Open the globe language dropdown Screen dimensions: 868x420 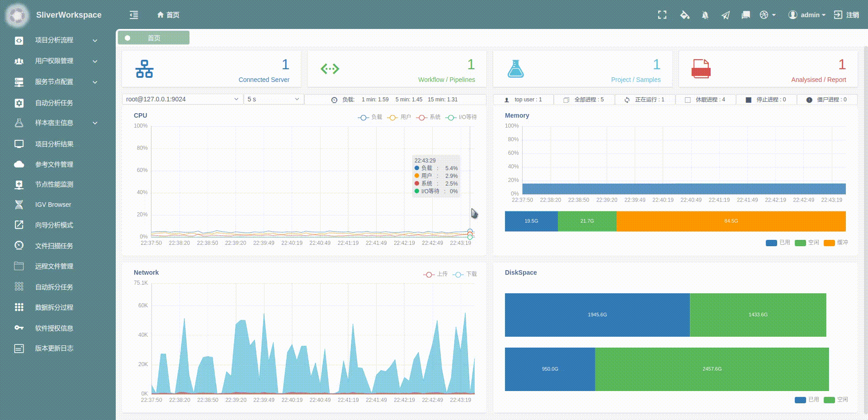[x=768, y=15]
